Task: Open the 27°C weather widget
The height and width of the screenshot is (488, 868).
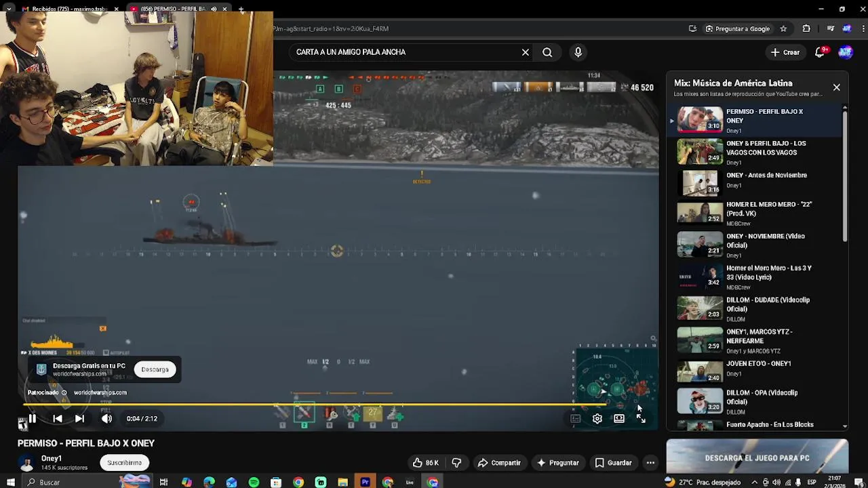Action: (x=702, y=482)
